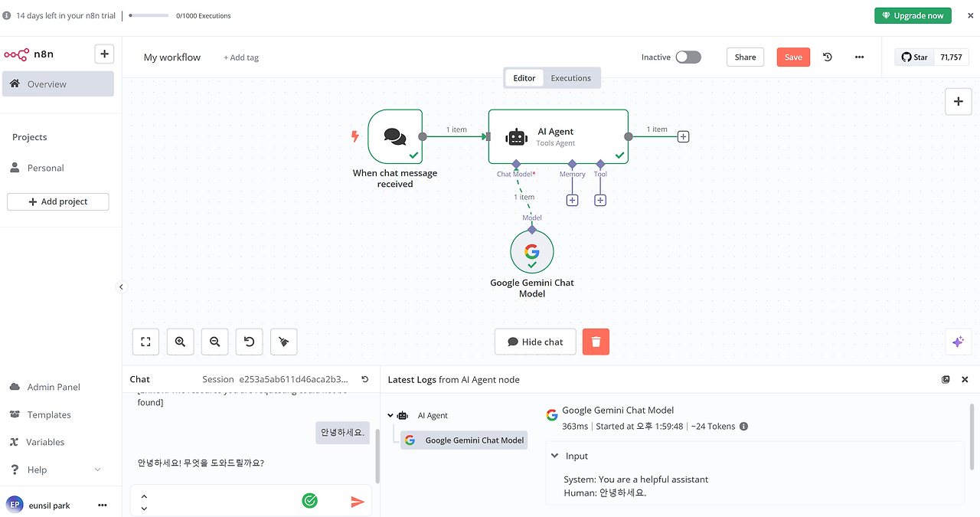Open the Overview page
This screenshot has width=980, height=517.
click(58, 84)
